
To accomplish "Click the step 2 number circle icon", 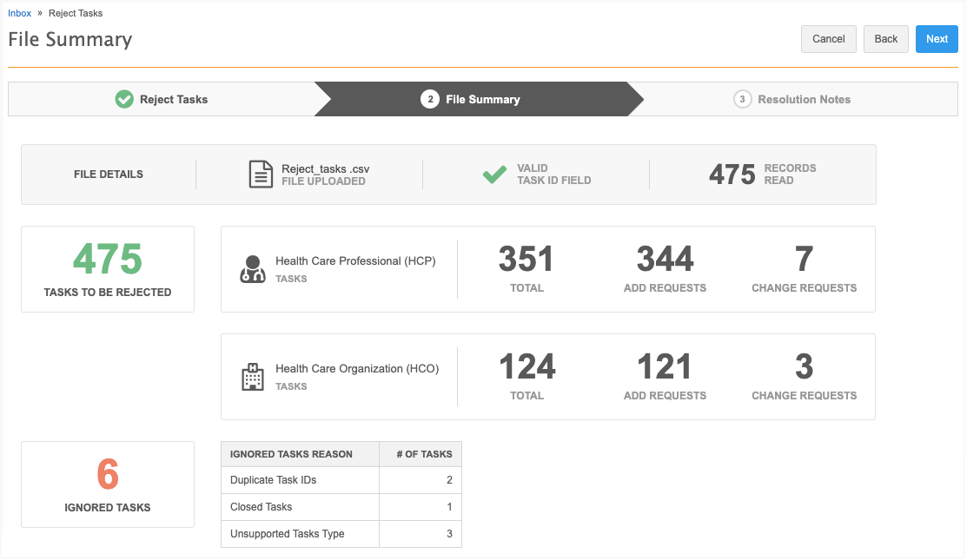I will click(x=429, y=100).
